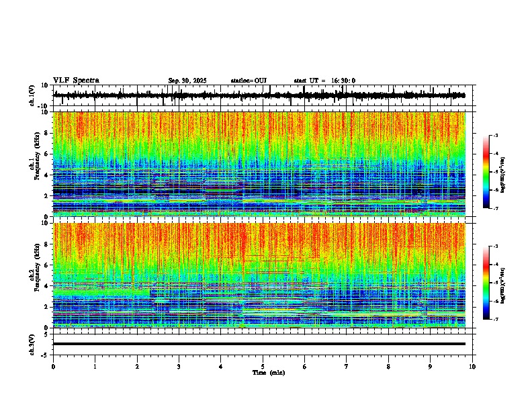
Task: Click the ch.1 PSD color bar
Action: (486, 172)
